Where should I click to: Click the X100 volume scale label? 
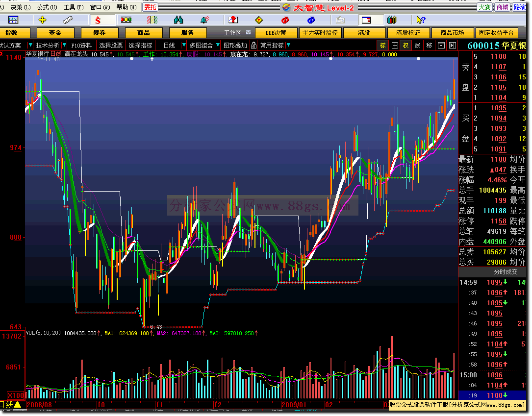(16, 395)
